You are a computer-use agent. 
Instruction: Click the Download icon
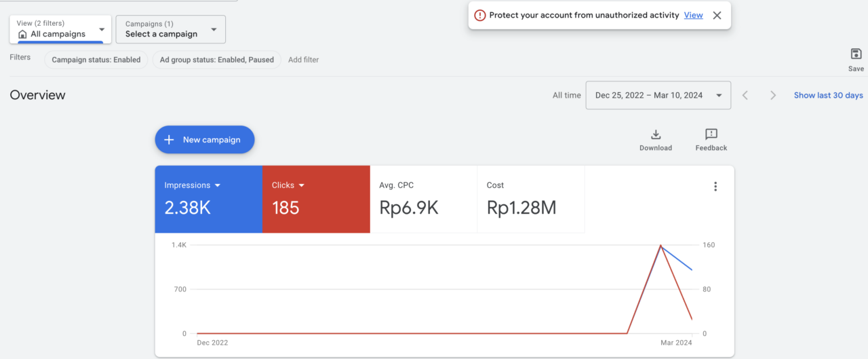coord(655,134)
